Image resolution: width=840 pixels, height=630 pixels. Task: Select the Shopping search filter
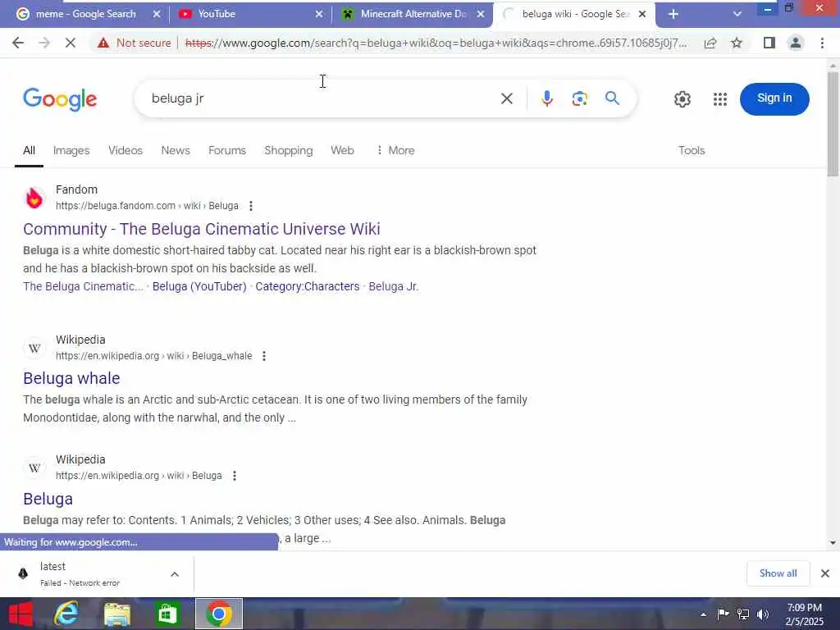(x=288, y=151)
